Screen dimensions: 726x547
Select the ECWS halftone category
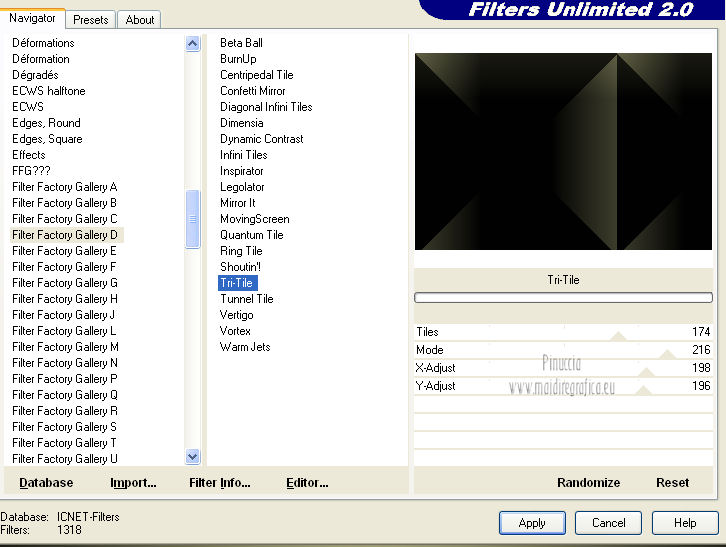pyautogui.click(x=49, y=91)
